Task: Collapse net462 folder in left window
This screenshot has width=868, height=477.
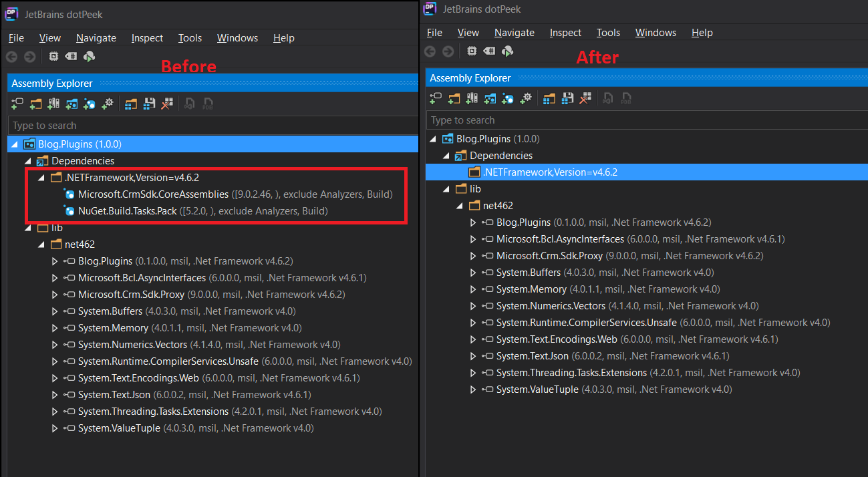Action: click(41, 245)
